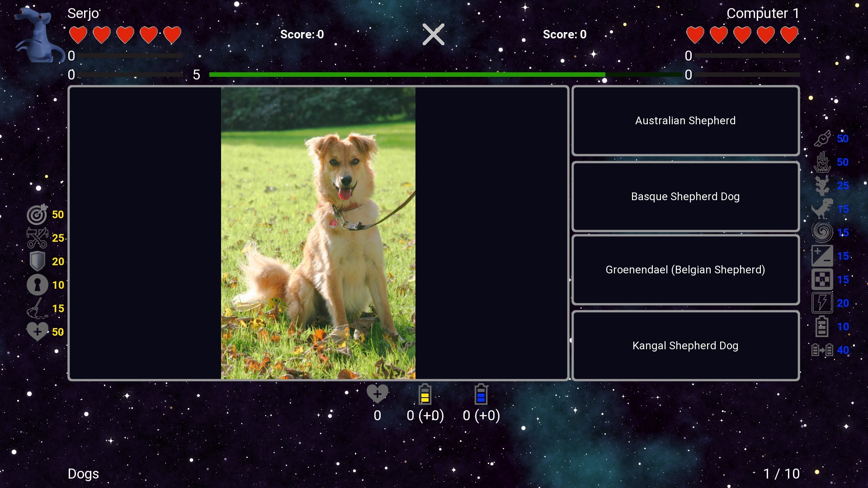This screenshot has width=868, height=488.
Task: Activate the shield power-up
Action: 37,262
